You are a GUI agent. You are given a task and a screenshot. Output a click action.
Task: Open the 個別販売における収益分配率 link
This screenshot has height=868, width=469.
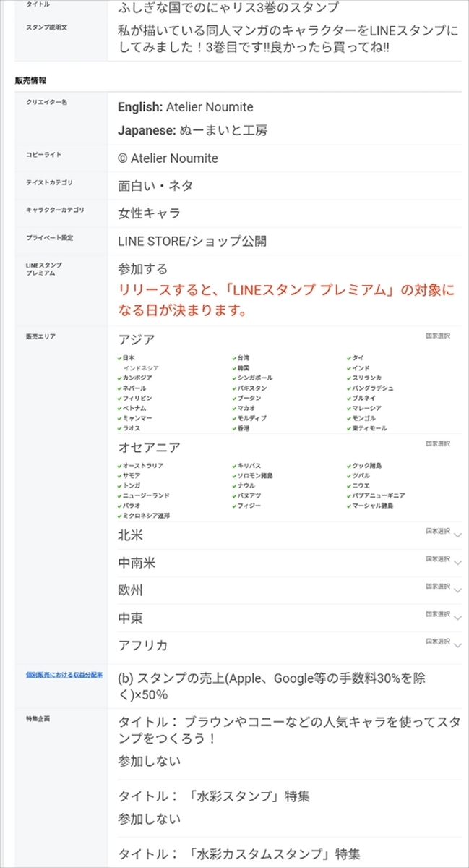[64, 675]
